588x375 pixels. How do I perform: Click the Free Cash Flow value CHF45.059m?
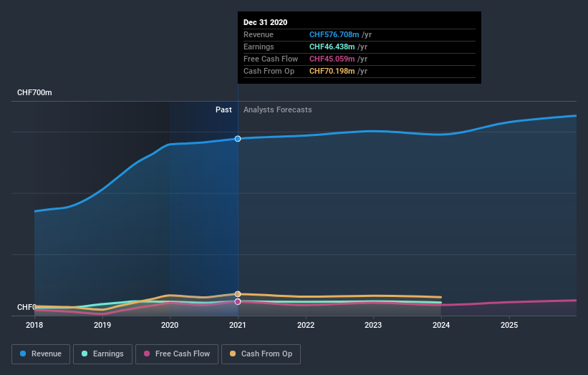[x=332, y=59]
